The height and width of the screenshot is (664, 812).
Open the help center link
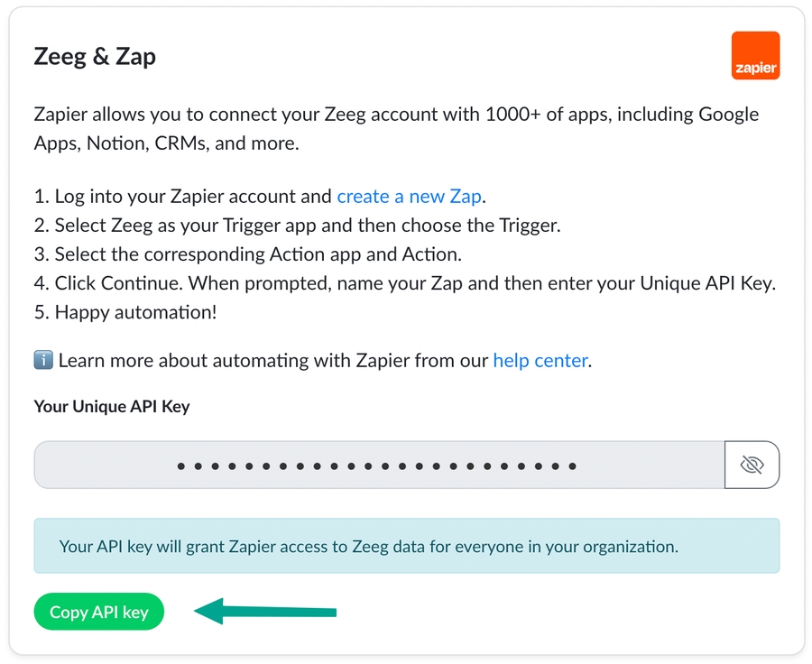click(x=540, y=361)
